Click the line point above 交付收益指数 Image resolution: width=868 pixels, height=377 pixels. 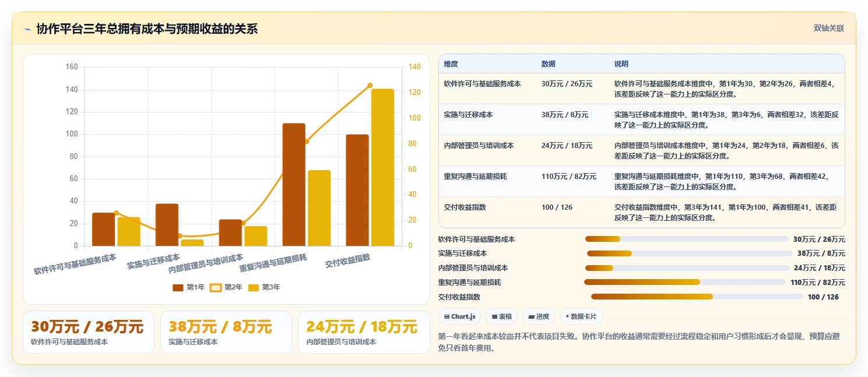tap(370, 85)
